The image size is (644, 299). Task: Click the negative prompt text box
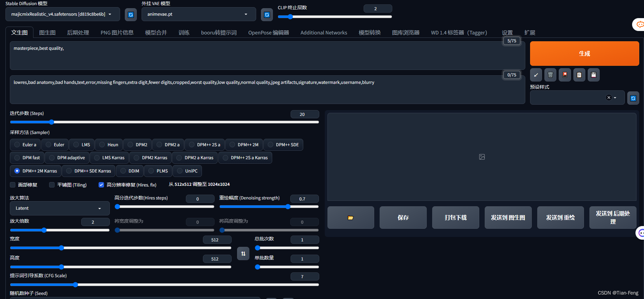pyautogui.click(x=267, y=90)
